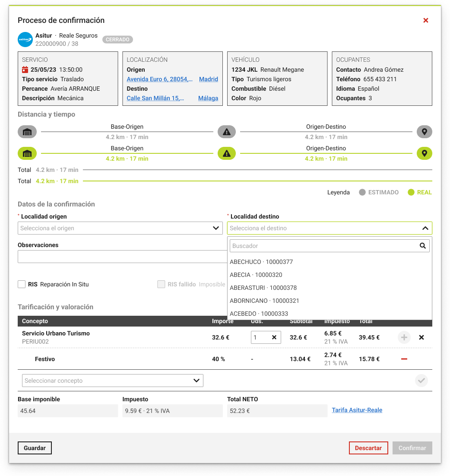Add surcharge with the plus icon on Servicio Urbano Turismo
450x476 pixels.
[x=404, y=337]
